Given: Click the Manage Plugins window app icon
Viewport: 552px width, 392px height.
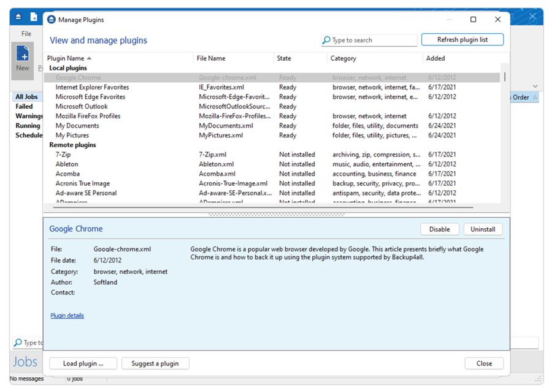Looking at the screenshot, I should pyautogui.click(x=52, y=20).
